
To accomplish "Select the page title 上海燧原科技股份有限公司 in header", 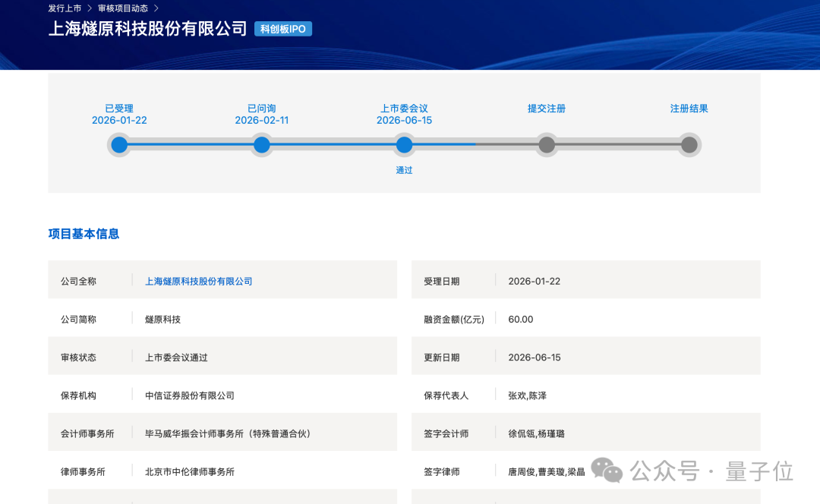I will click(x=147, y=28).
